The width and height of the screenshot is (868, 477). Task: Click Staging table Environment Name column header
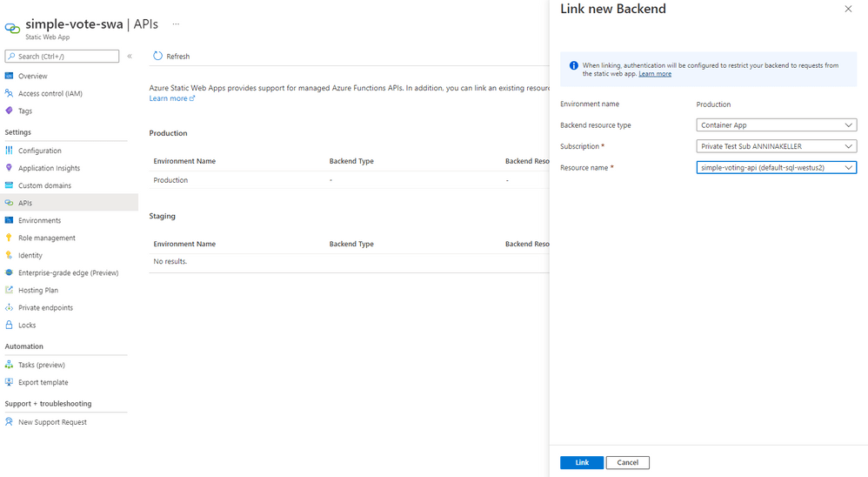184,244
